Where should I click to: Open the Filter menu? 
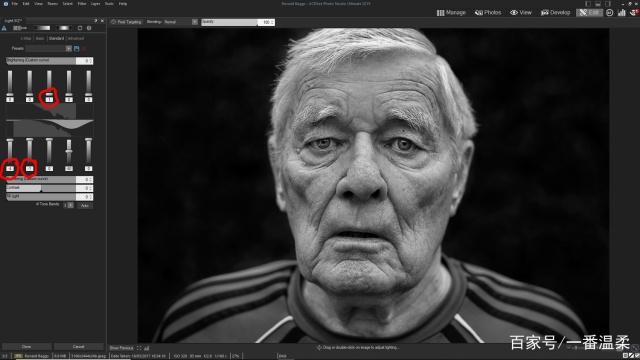click(x=82, y=4)
